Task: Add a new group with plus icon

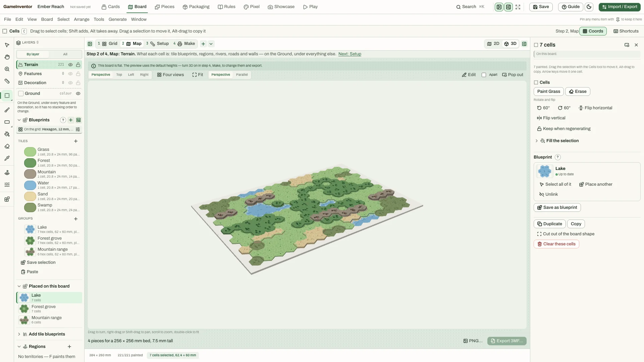Action: (76, 219)
